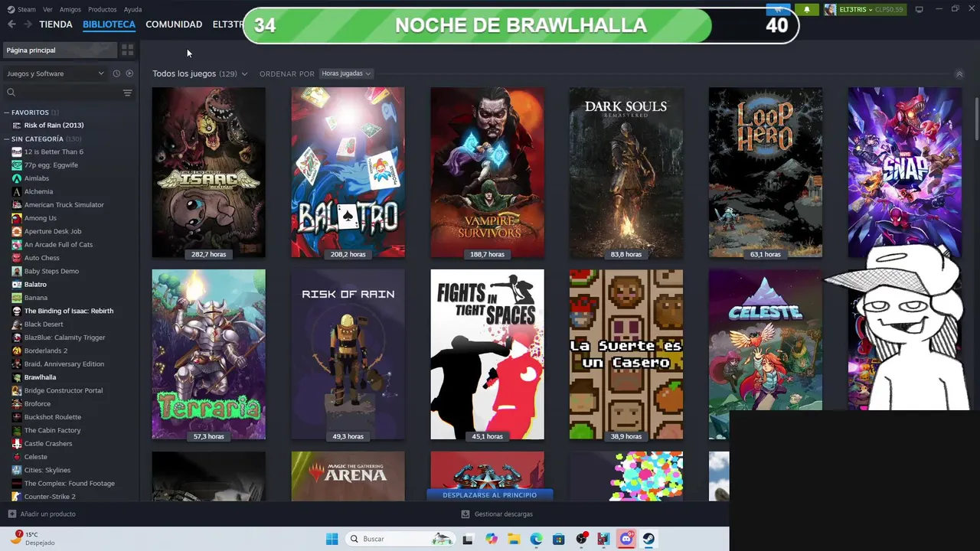Open Fights in Tight Spaces cover
Image resolution: width=980 pixels, height=551 pixels.
(x=487, y=354)
